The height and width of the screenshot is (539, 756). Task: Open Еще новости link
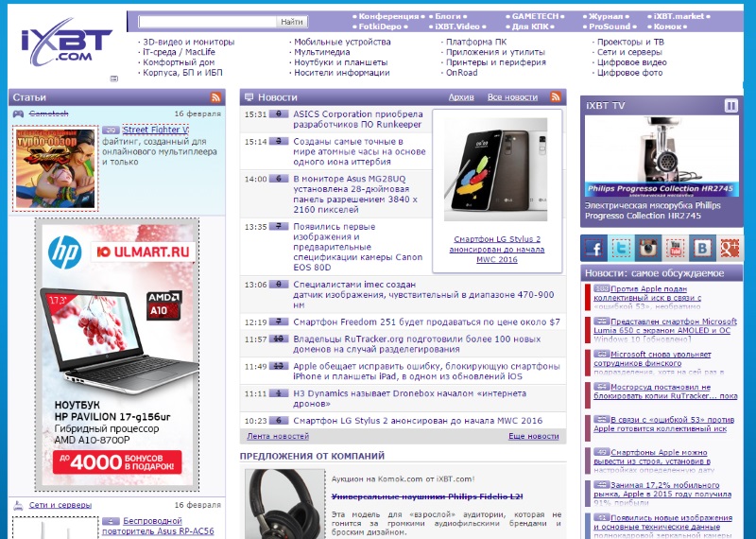tap(534, 436)
